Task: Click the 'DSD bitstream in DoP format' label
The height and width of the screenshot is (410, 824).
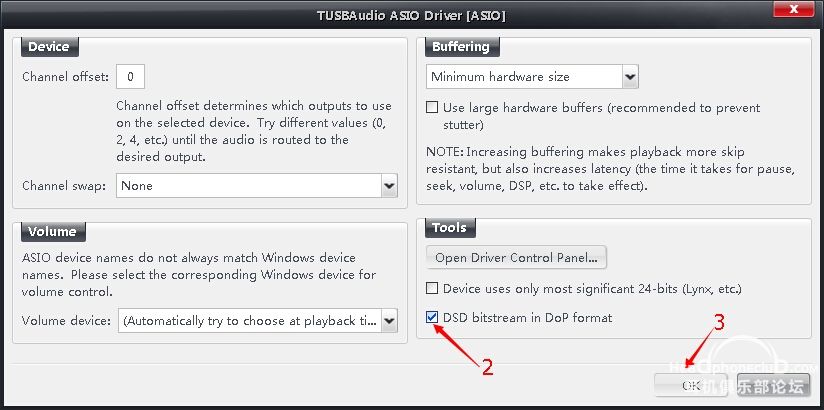Action: click(528, 317)
